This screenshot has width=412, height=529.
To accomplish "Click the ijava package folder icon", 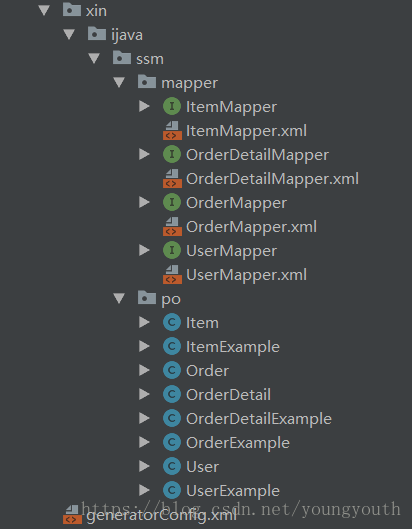I will click(97, 34).
